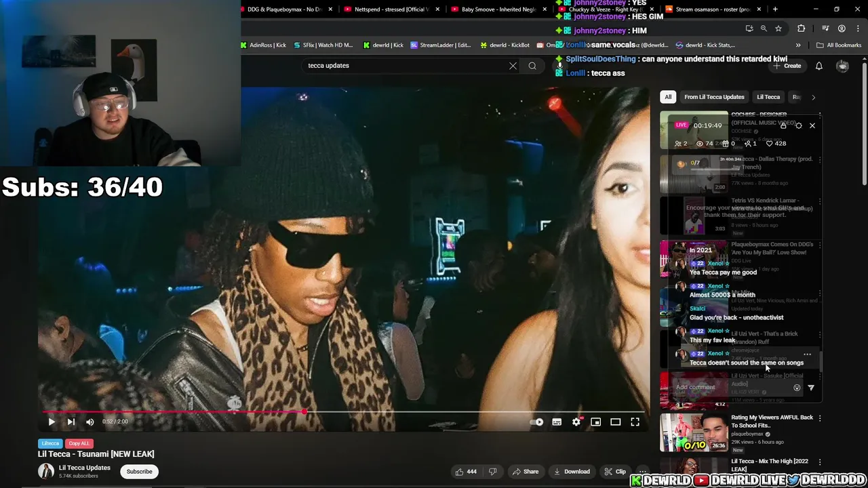Share the video

pyautogui.click(x=526, y=472)
